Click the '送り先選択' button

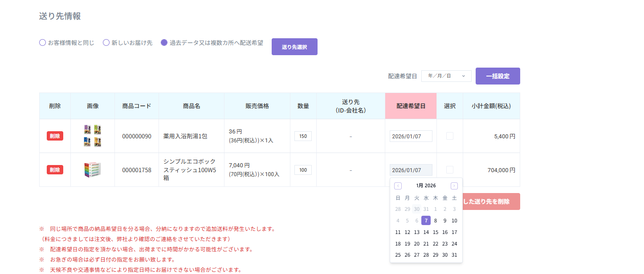coord(294,47)
